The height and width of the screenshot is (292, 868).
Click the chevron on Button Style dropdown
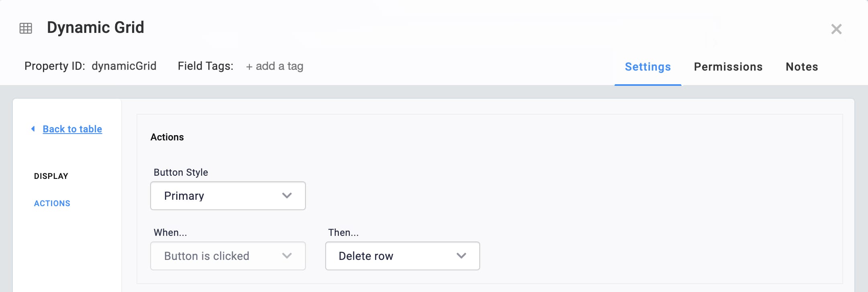[x=287, y=196]
